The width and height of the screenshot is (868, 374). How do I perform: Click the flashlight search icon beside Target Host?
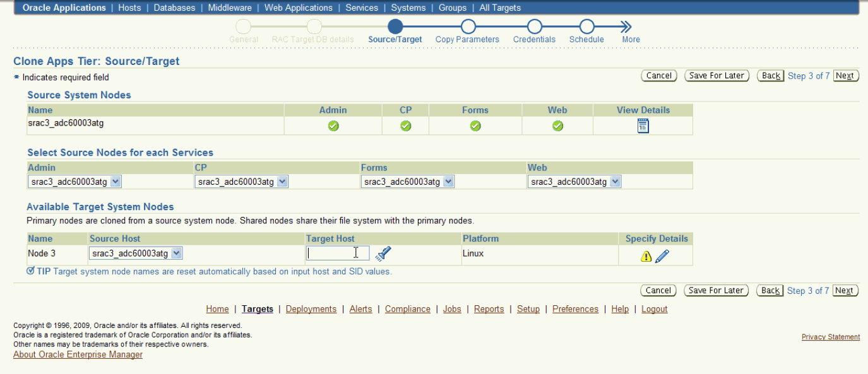pyautogui.click(x=383, y=254)
